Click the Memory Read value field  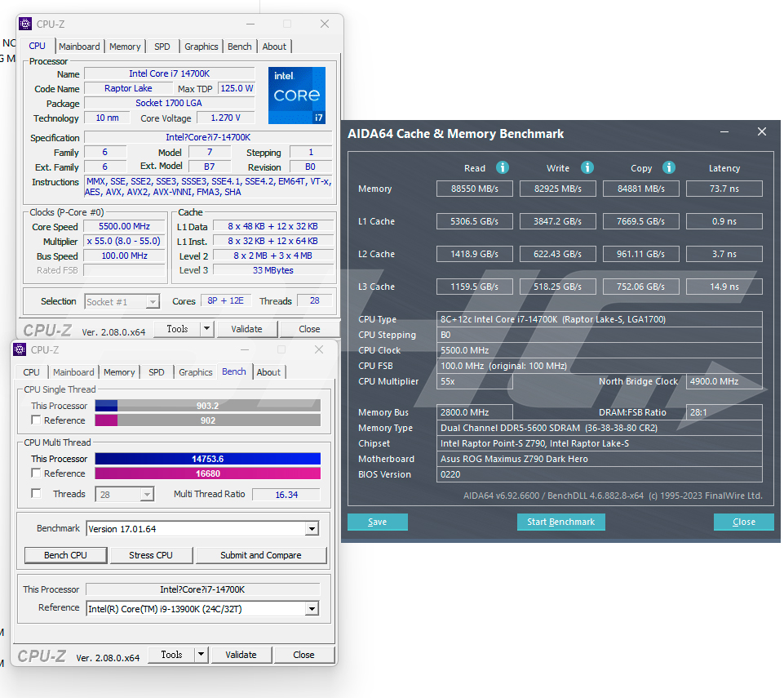click(x=475, y=189)
